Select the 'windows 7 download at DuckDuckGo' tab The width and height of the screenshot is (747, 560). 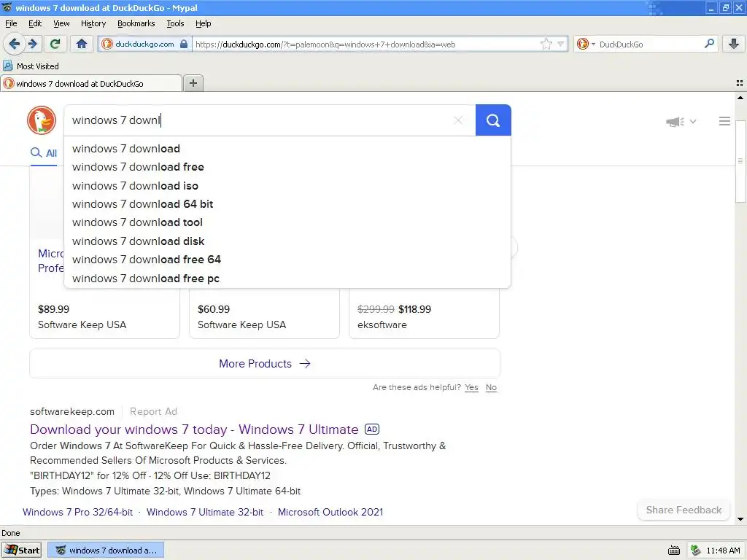click(x=91, y=83)
